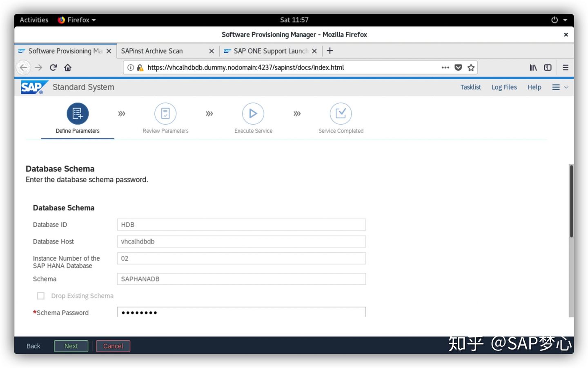Viewport: 588px width, 368px height.
Task: Focus the Schema Password field
Action: tap(241, 312)
